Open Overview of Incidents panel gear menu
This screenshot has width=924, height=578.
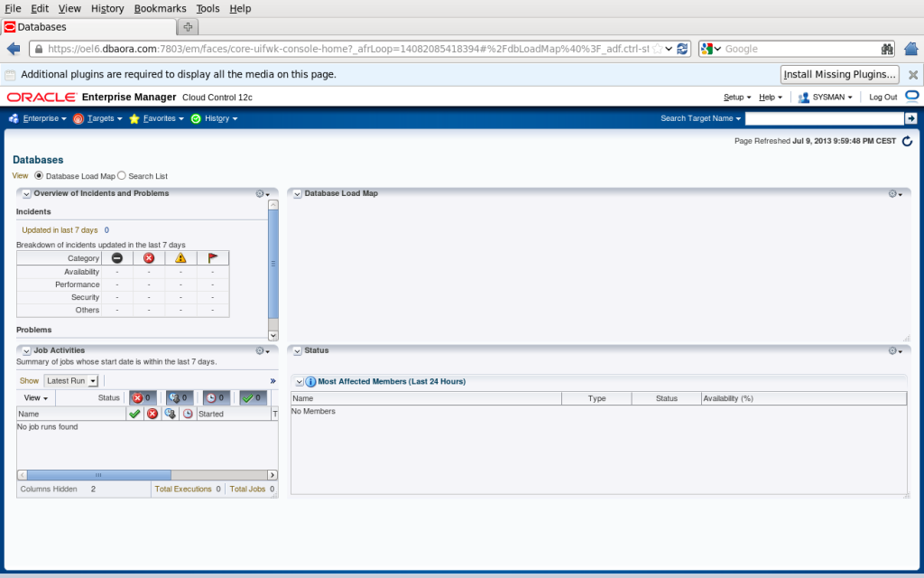263,194
